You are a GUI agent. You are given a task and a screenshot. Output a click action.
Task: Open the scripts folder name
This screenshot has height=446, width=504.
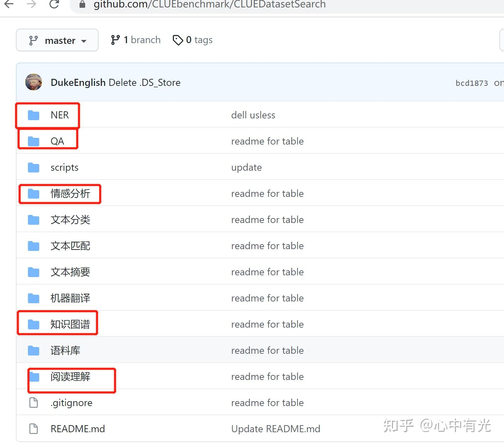point(64,168)
